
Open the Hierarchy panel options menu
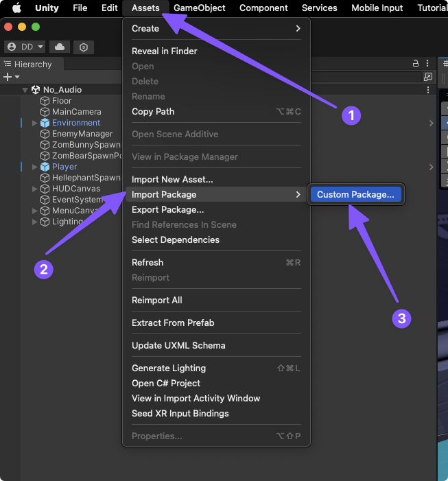click(428, 63)
